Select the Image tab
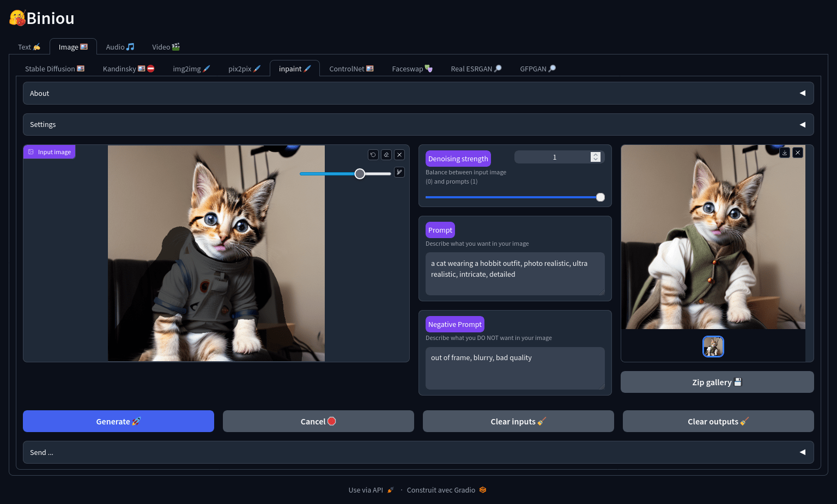The image size is (837, 504). tap(73, 47)
